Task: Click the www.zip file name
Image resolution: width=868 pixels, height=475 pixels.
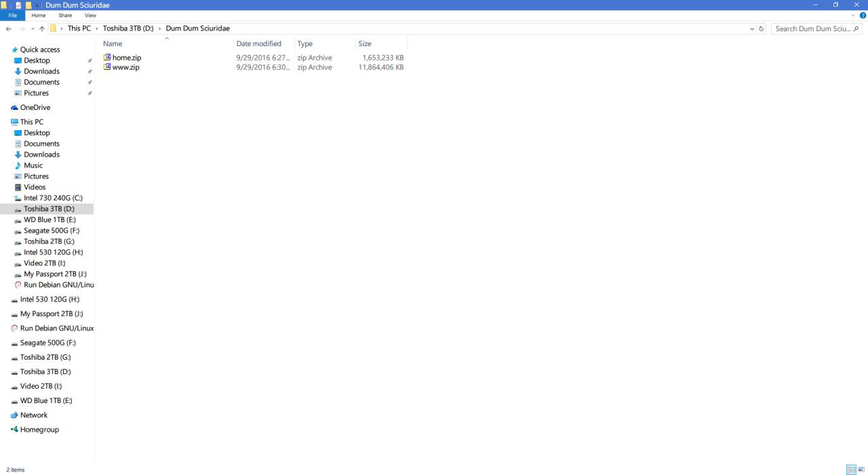Action: pyautogui.click(x=126, y=67)
